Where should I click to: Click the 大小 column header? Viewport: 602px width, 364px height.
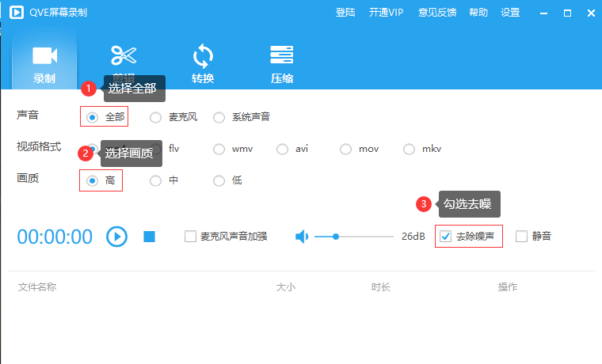tap(286, 287)
